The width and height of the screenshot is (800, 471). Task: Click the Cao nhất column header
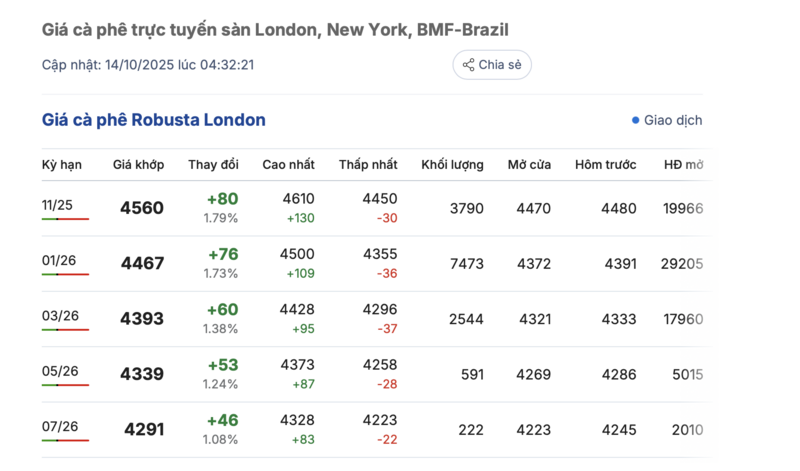[289, 164]
